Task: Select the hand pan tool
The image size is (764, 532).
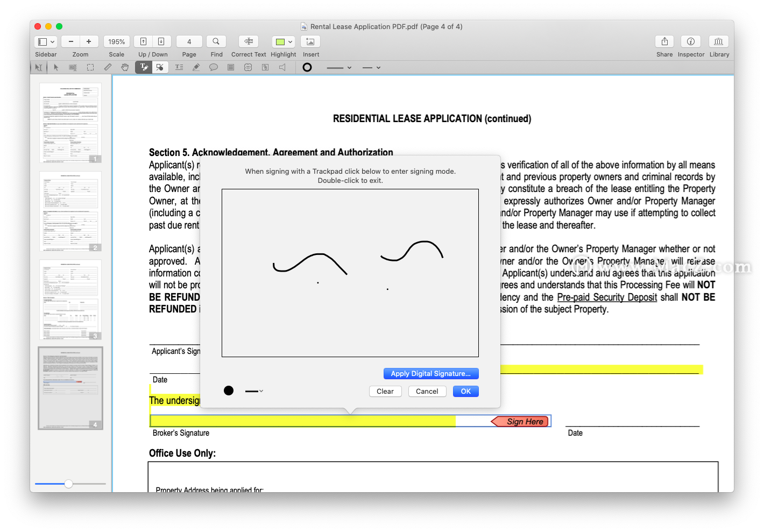Action: coord(125,67)
